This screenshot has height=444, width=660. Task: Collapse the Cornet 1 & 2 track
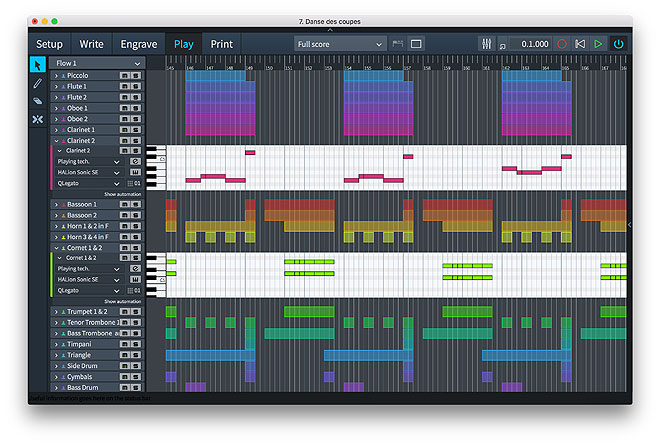[x=56, y=247]
